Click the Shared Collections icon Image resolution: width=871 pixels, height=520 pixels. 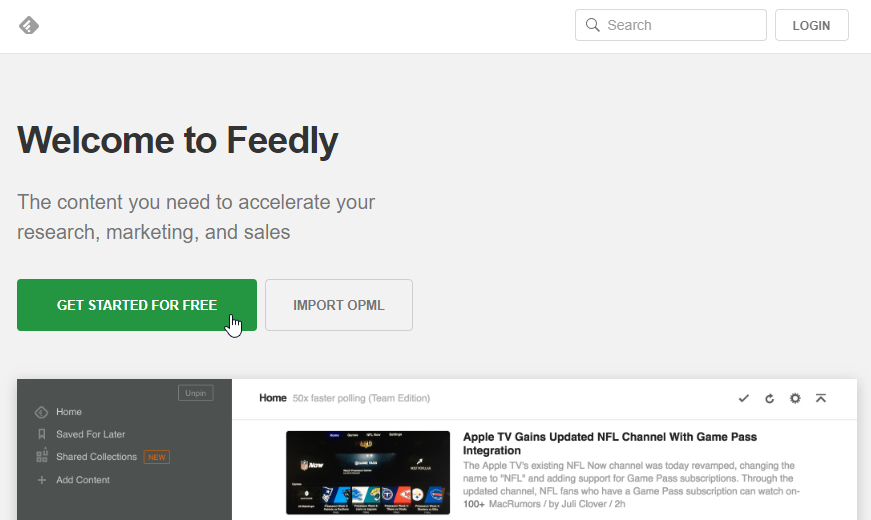tap(42, 457)
